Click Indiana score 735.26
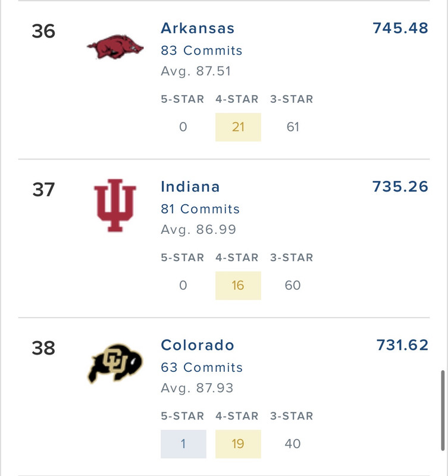Image resolution: width=448 pixels, height=476 pixels. tap(400, 187)
